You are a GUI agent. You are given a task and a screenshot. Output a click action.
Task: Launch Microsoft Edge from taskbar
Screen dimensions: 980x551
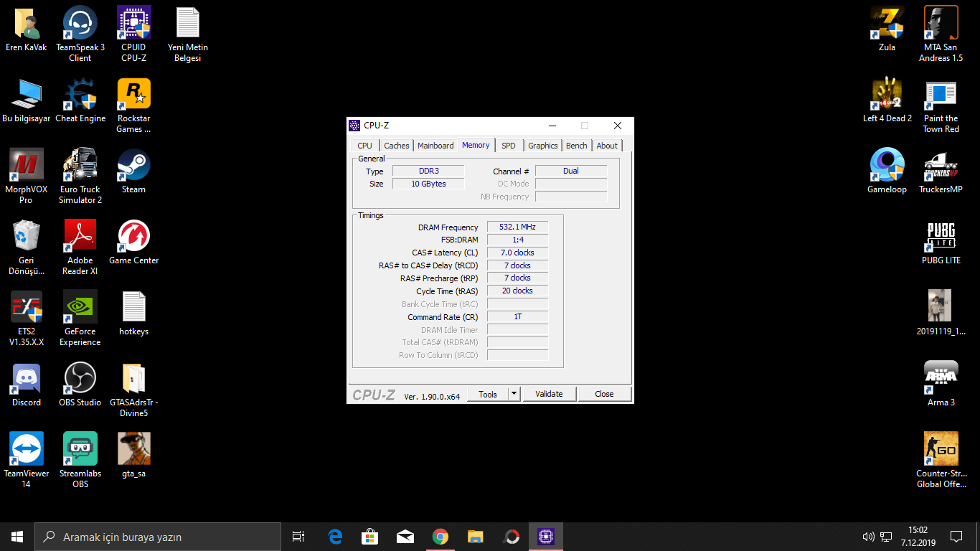[x=335, y=537]
